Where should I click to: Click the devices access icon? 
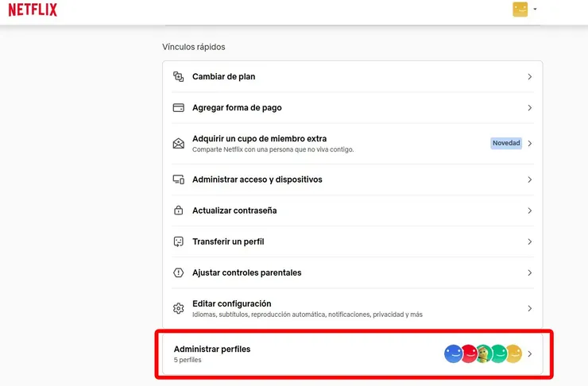(x=179, y=179)
